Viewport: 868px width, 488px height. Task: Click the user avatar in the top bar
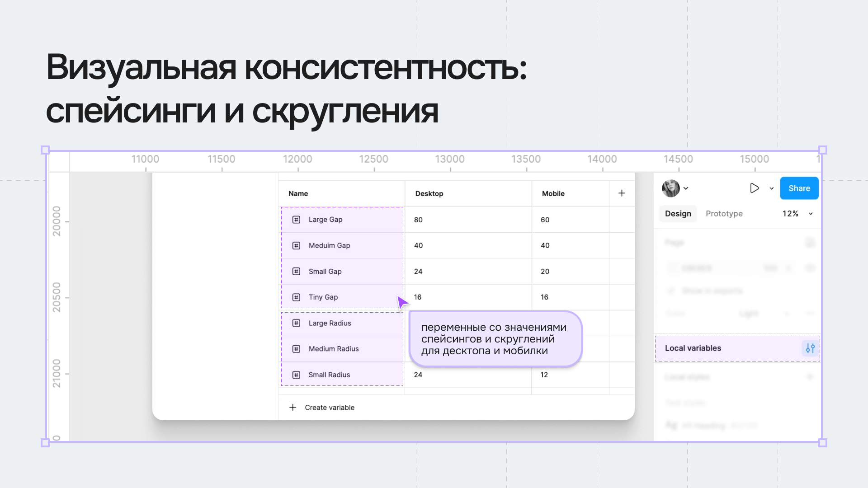[x=670, y=188]
